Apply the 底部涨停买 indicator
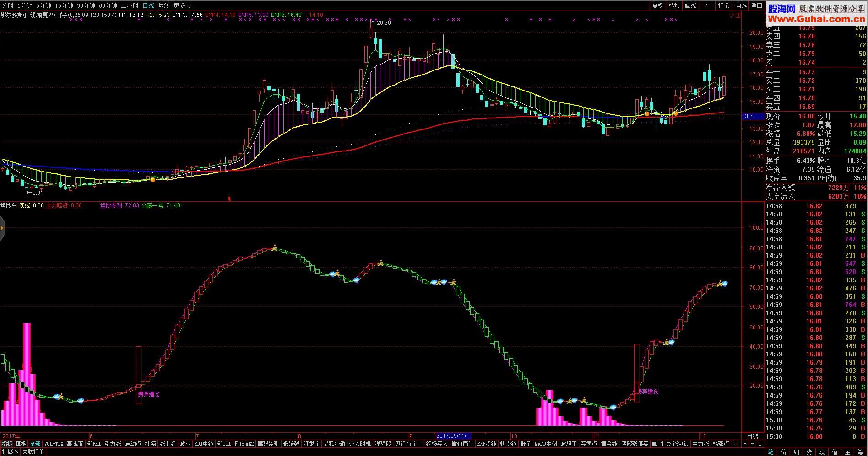 tap(635, 444)
